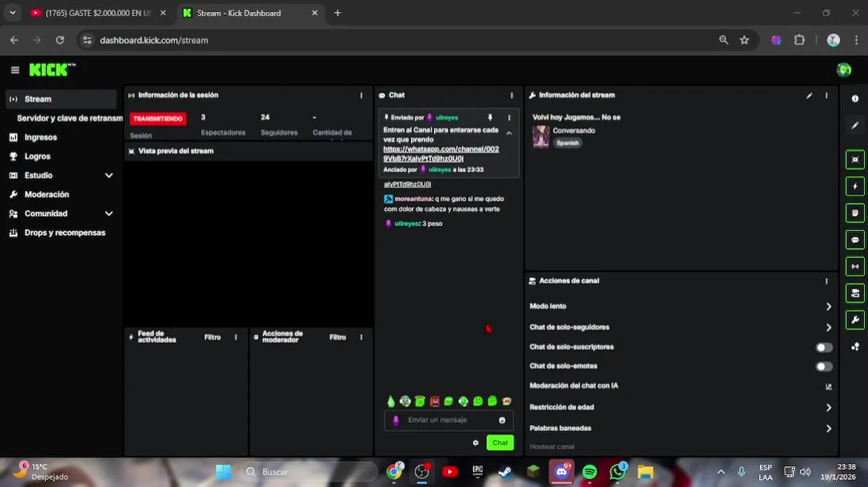Open options menu of Acciones de canal

(826, 281)
